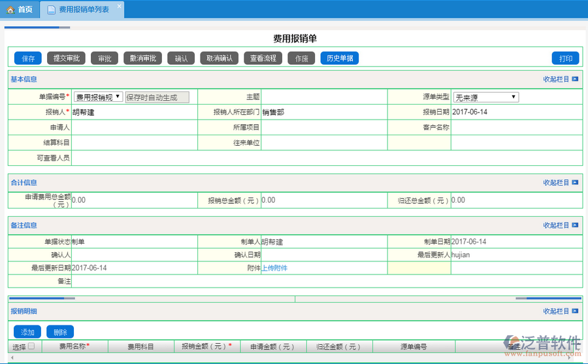Click the home icon on 首页 tab

10,10
